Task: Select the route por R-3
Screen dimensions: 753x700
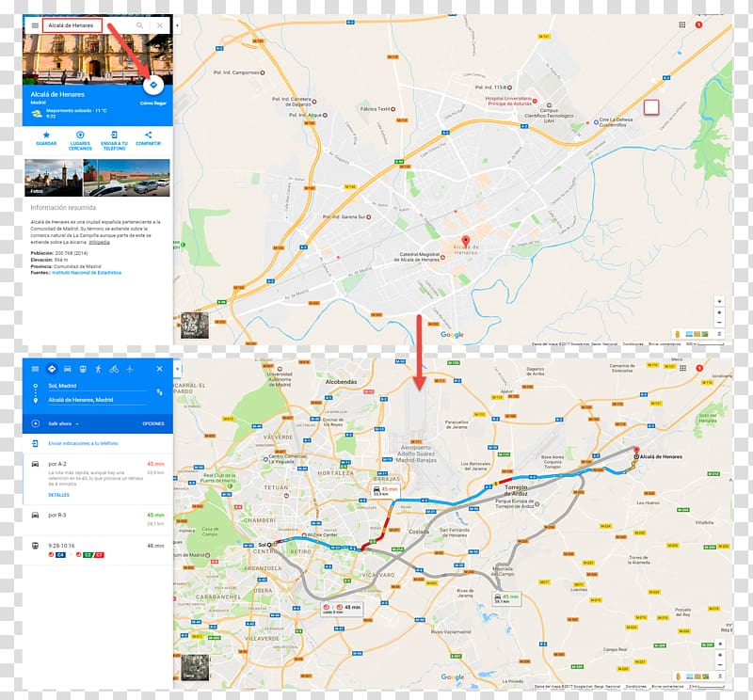Action: (98, 519)
